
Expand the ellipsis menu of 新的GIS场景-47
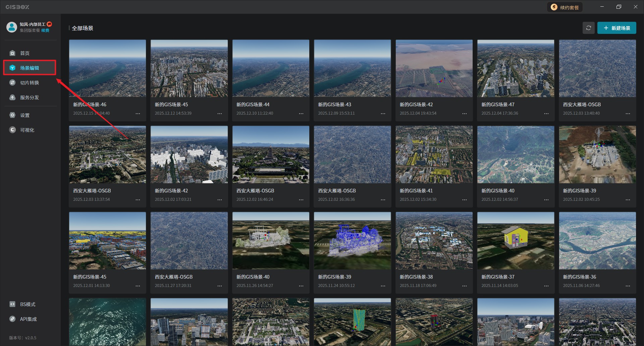(546, 114)
